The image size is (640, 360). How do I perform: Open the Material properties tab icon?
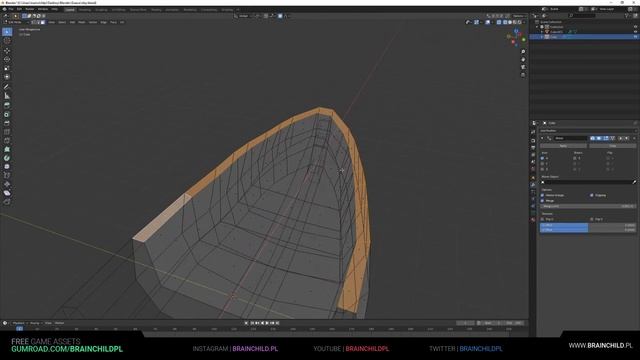(533, 220)
